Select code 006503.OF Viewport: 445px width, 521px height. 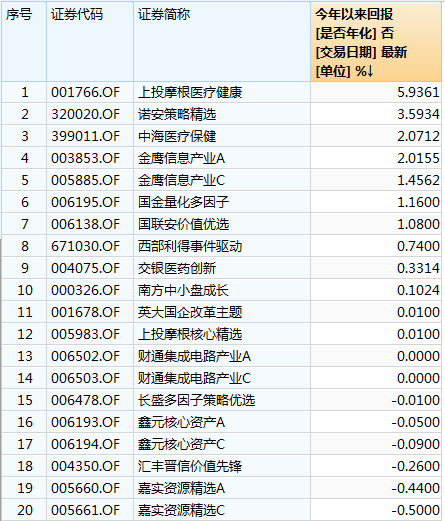pos(85,378)
